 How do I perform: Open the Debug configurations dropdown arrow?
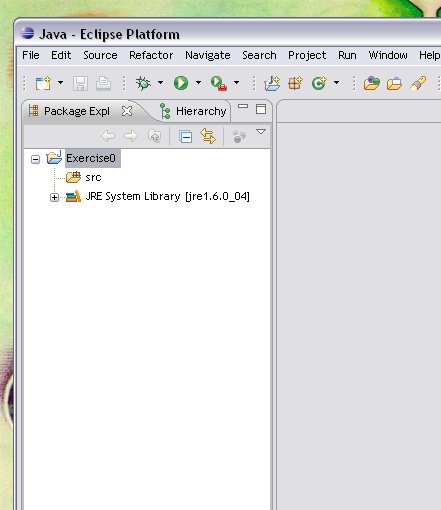[160, 82]
